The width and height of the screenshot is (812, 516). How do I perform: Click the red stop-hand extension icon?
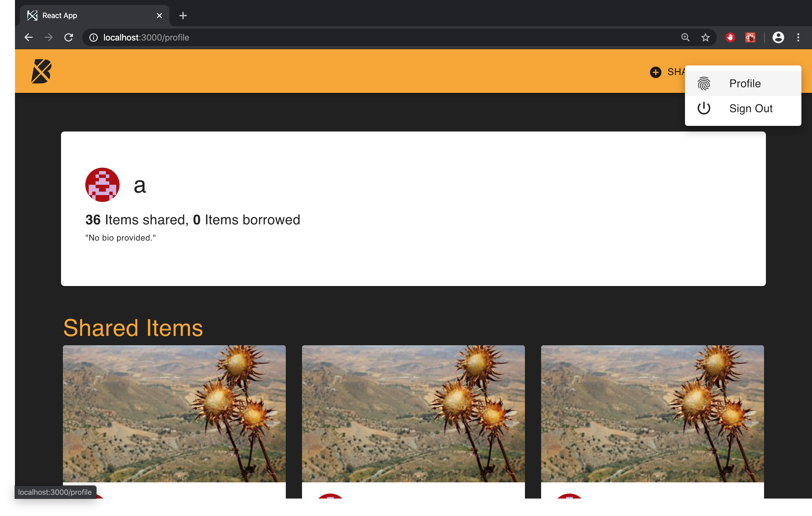(x=730, y=37)
